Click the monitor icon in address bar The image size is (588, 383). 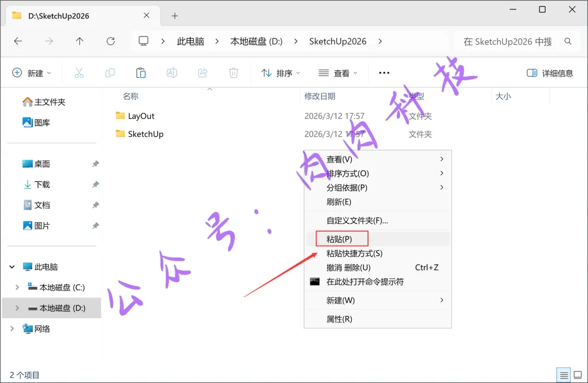click(x=144, y=41)
